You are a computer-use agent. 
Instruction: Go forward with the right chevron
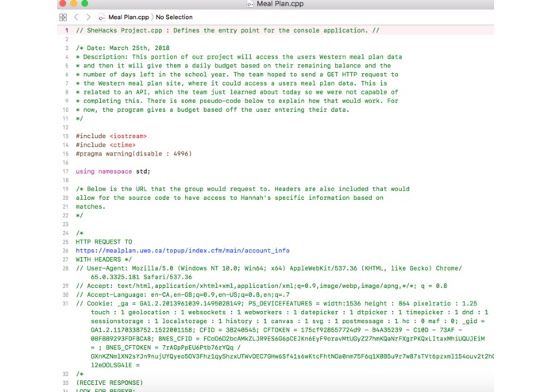pyautogui.click(x=88, y=17)
